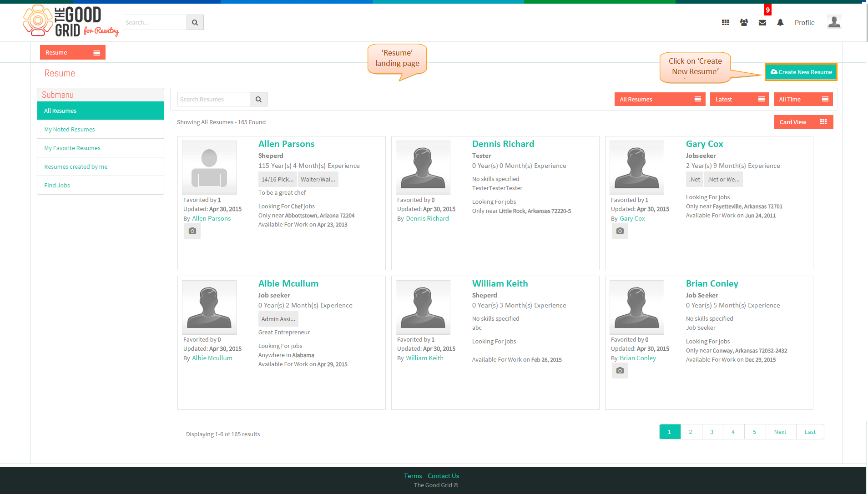Viewport: 868px width, 494px height.
Task: Click the Search Resumes magnifier button
Action: [258, 99]
